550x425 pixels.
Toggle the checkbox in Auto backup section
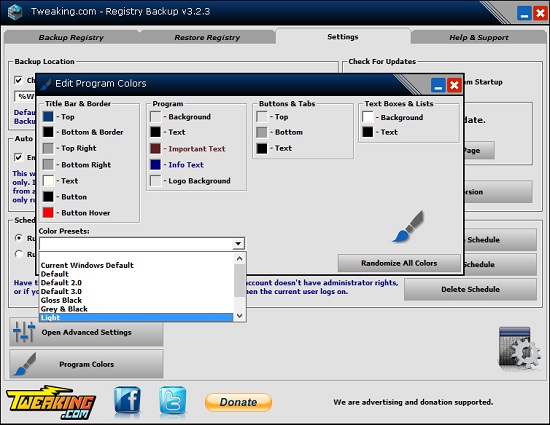point(18,157)
